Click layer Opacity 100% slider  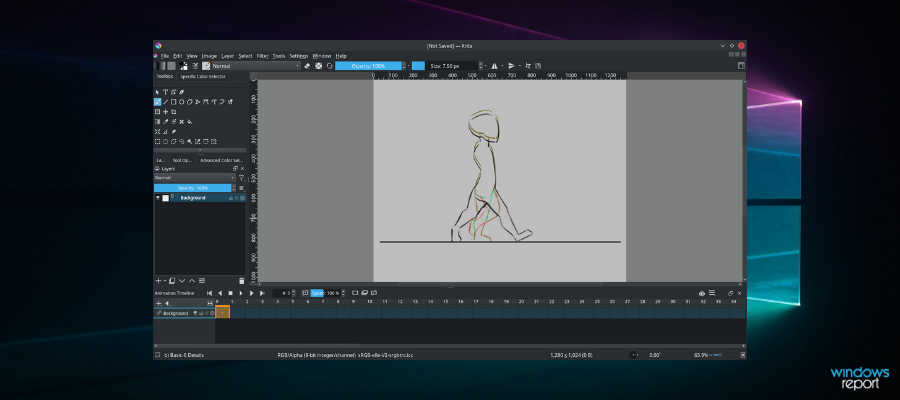[192, 188]
